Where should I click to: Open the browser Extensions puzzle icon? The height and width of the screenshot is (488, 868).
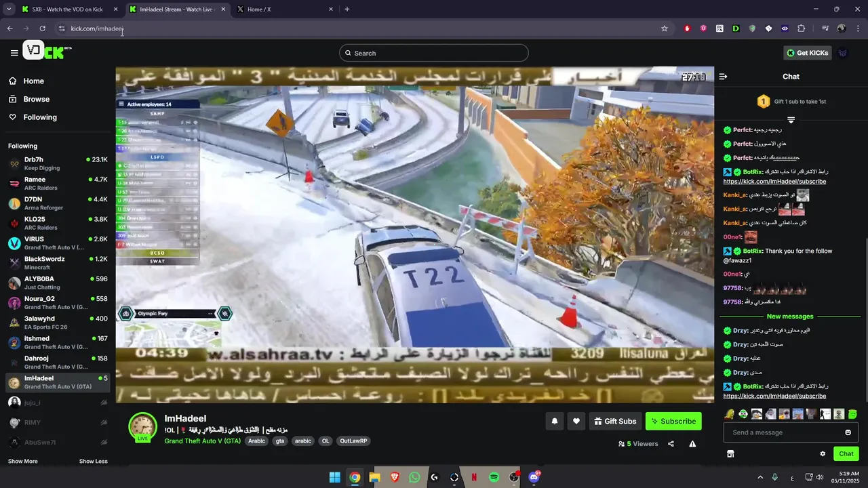point(801,28)
